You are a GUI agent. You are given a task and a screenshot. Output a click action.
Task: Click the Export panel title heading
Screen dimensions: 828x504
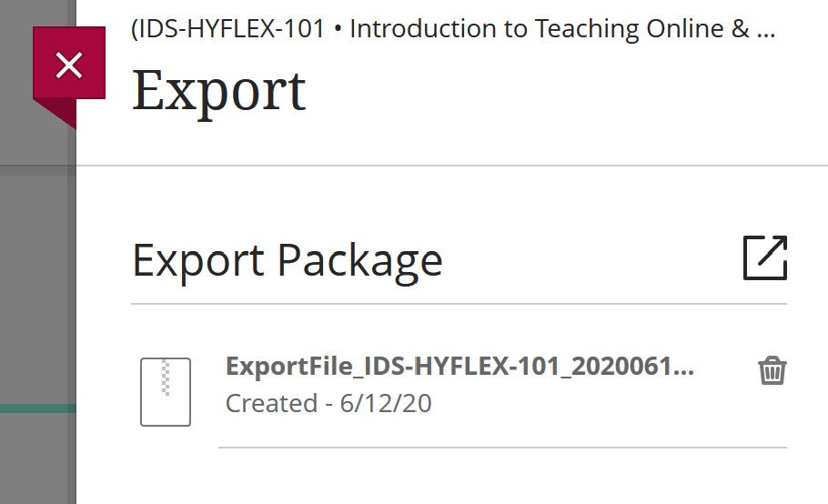click(x=218, y=91)
